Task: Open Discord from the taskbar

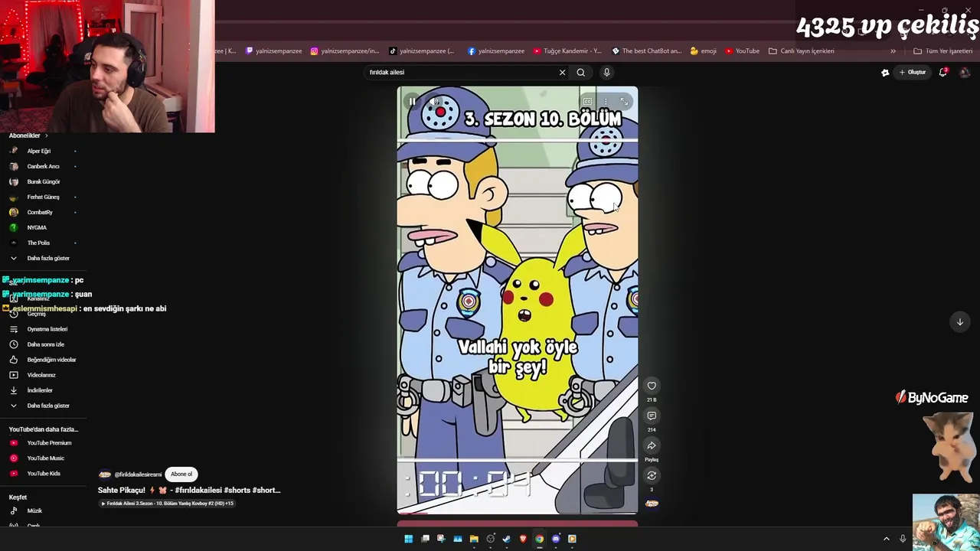Action: coord(556,539)
